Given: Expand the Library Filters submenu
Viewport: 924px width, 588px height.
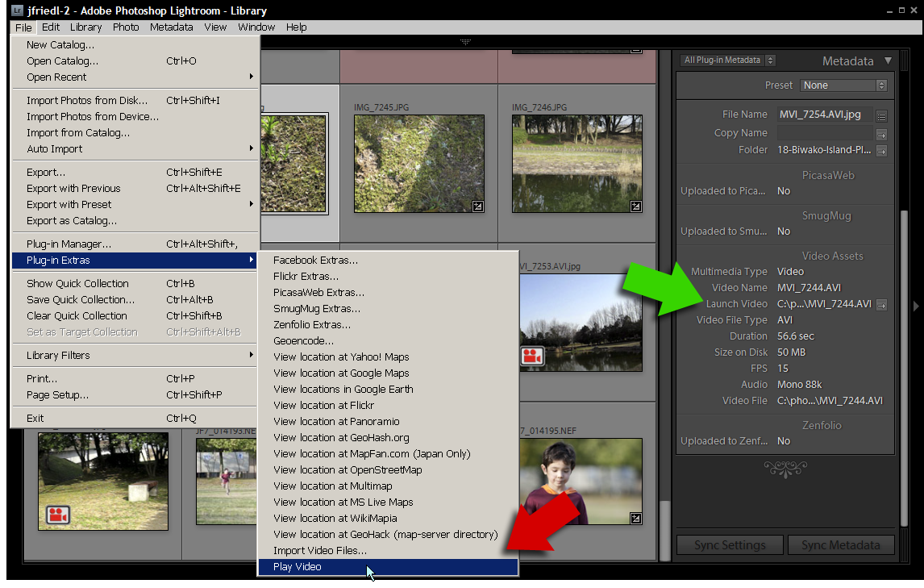Looking at the screenshot, I should pyautogui.click(x=135, y=356).
